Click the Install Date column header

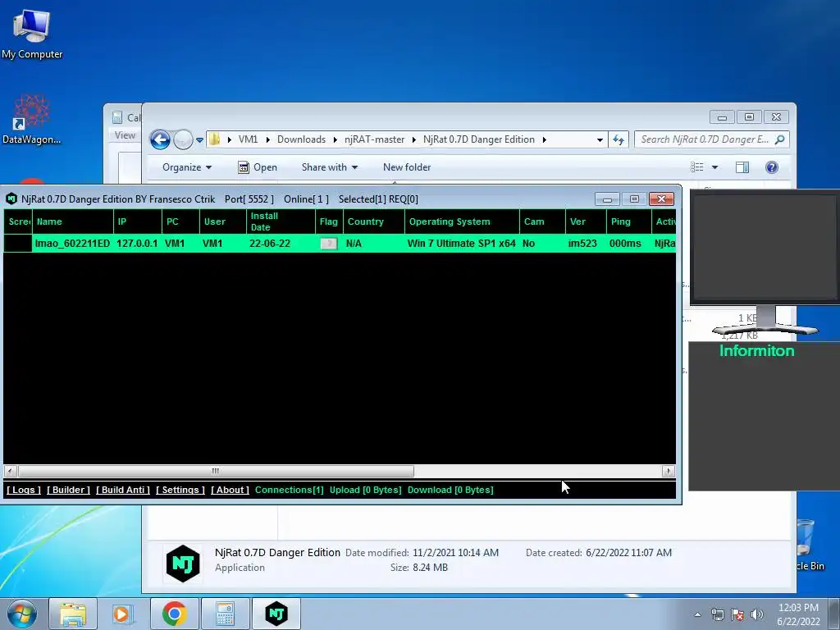point(281,221)
